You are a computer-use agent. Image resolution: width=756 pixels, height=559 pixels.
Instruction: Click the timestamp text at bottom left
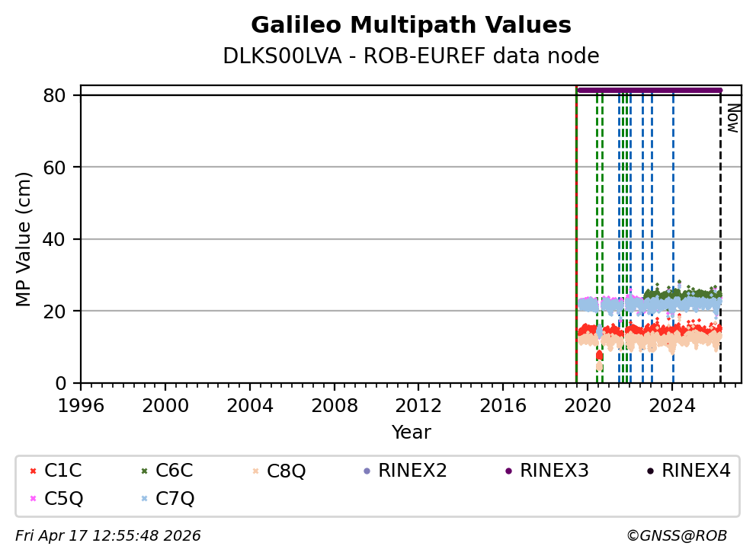point(108,536)
